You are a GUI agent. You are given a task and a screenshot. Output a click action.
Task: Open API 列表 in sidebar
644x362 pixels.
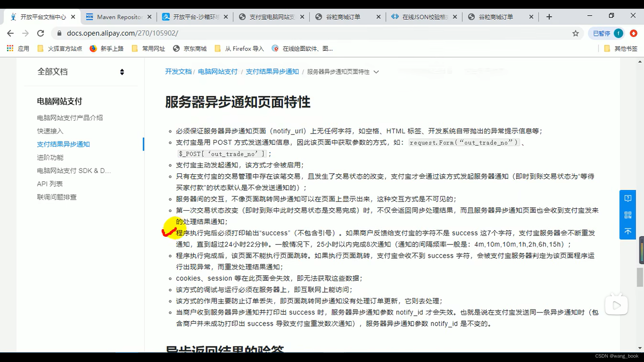[x=50, y=184]
